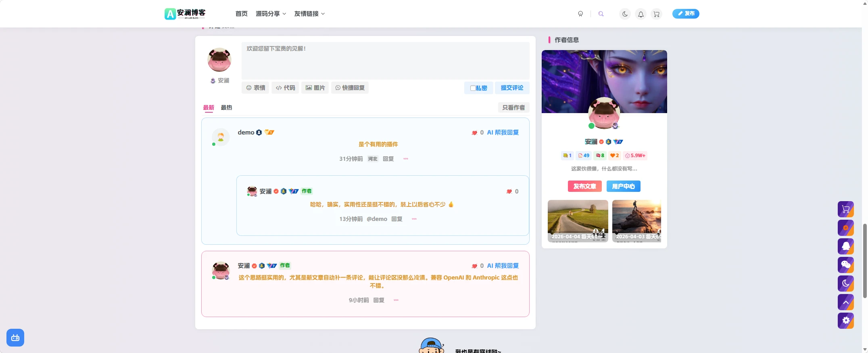Open the 快捷回复 quick reply option

350,88
